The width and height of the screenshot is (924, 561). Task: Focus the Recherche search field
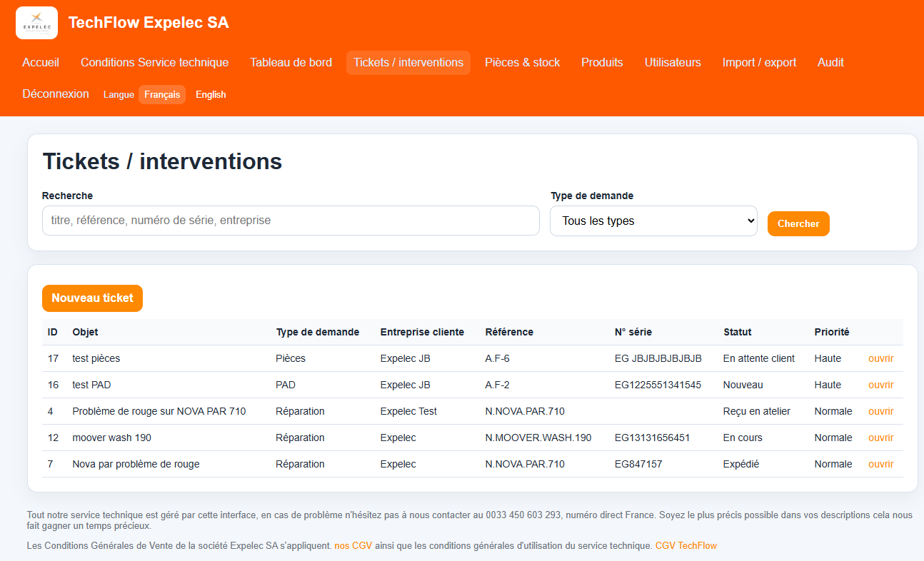coord(291,221)
